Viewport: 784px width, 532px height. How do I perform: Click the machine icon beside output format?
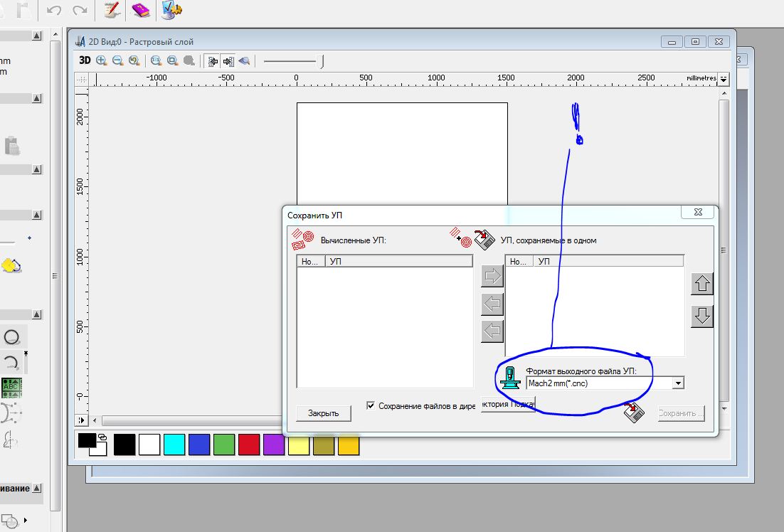tap(511, 378)
